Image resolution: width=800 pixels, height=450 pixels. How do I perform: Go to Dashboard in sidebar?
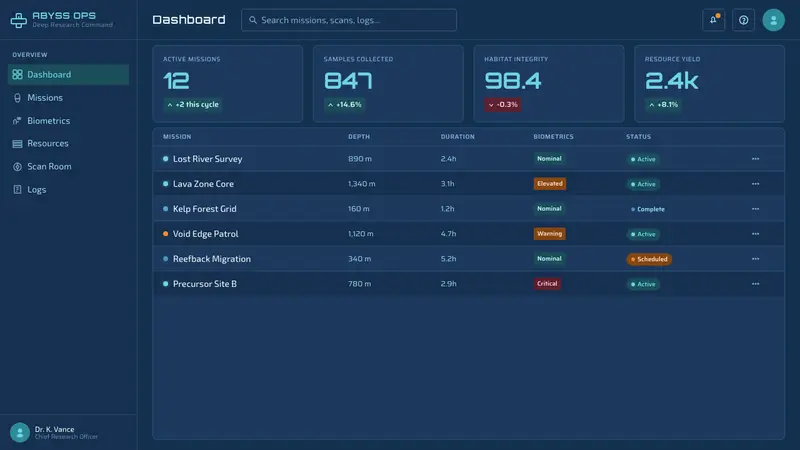[68, 74]
